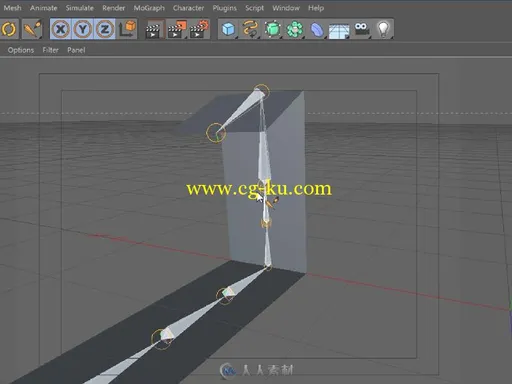Viewport: 512px width, 384px height.
Task: Add a green generator object icon
Action: [x=273, y=29]
